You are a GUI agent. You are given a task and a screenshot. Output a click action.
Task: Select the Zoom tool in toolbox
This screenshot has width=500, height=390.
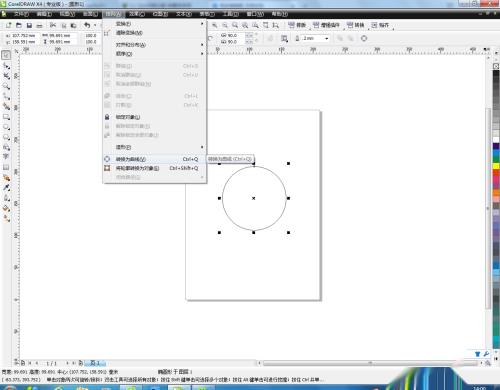click(6, 87)
